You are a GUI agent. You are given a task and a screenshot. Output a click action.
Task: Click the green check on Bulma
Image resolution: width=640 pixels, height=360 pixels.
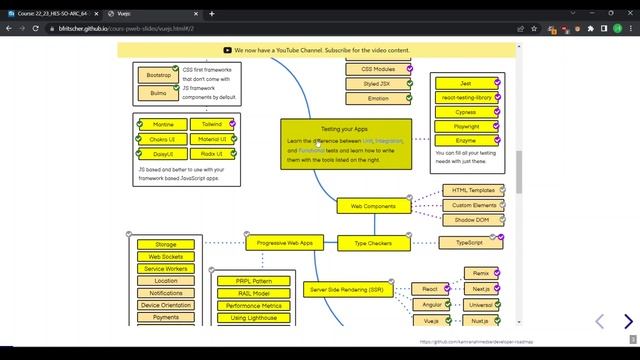(176, 87)
